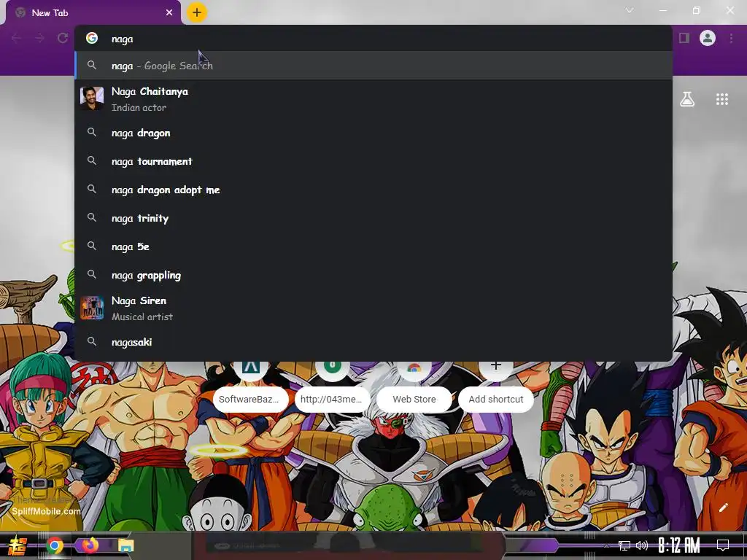The height and width of the screenshot is (560, 747).
Task: Click the address bar containing naga
Action: click(373, 39)
